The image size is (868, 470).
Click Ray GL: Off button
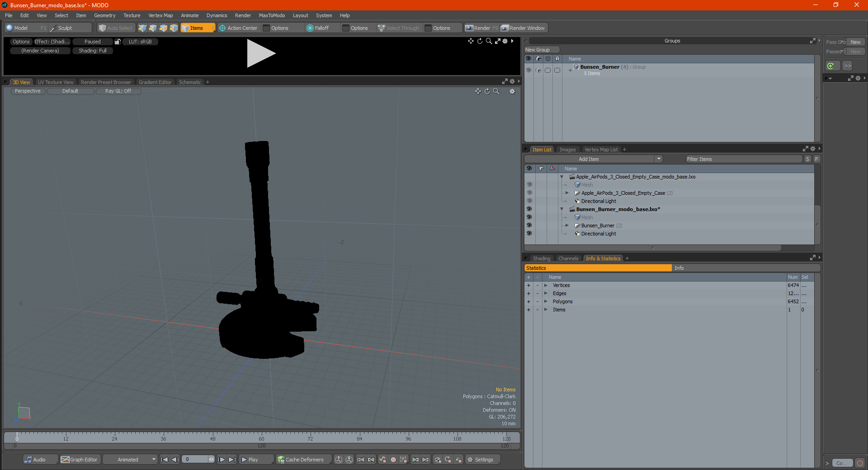click(118, 91)
